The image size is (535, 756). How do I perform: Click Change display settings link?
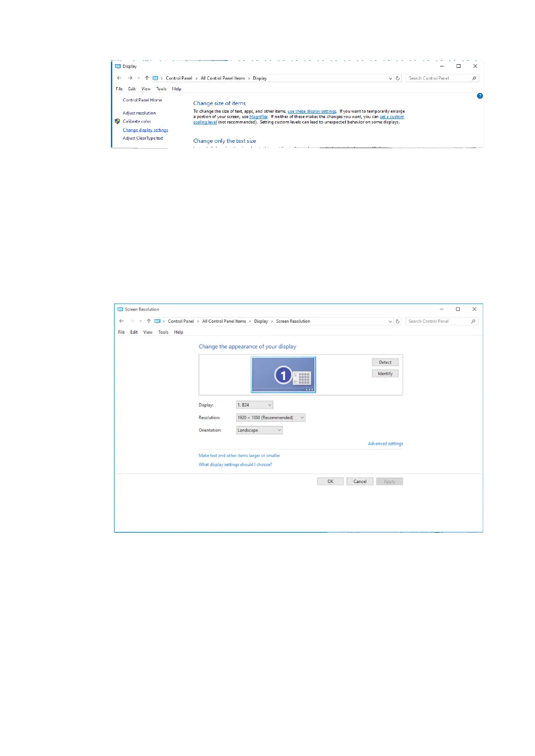click(x=145, y=130)
